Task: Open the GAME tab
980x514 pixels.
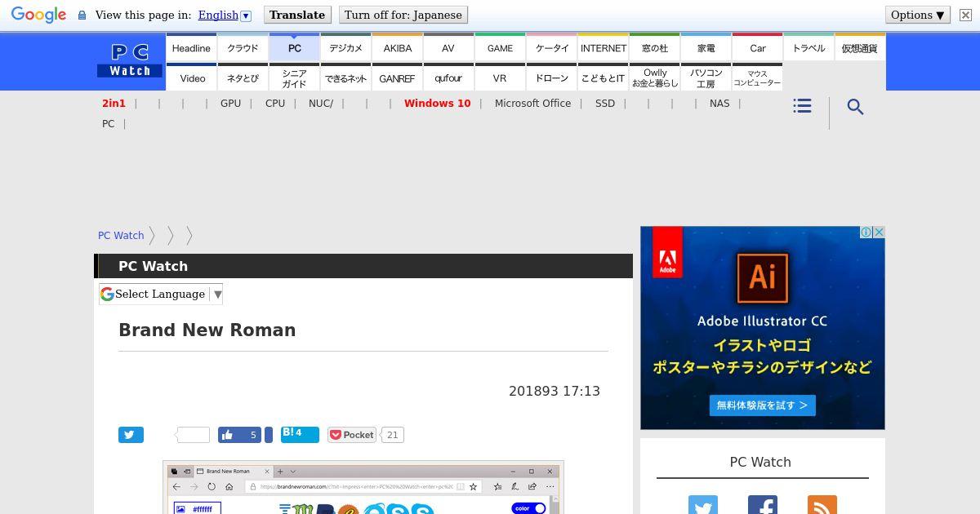Action: (500, 48)
